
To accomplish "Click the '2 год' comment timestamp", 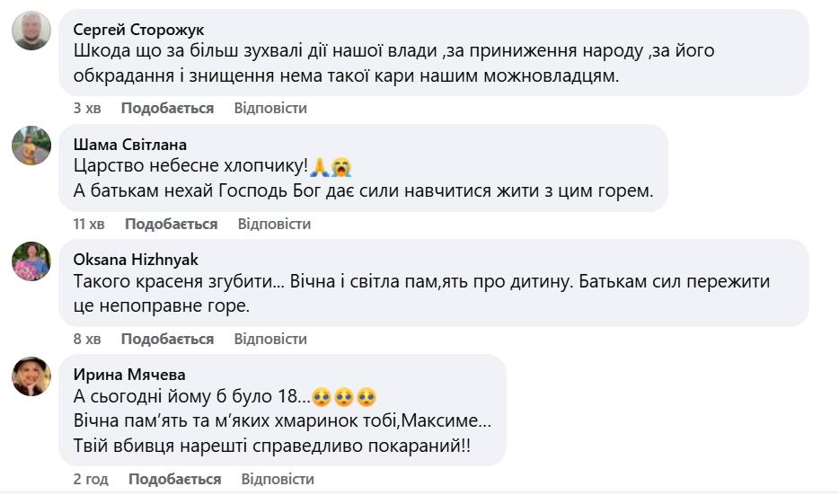I will (91, 479).
